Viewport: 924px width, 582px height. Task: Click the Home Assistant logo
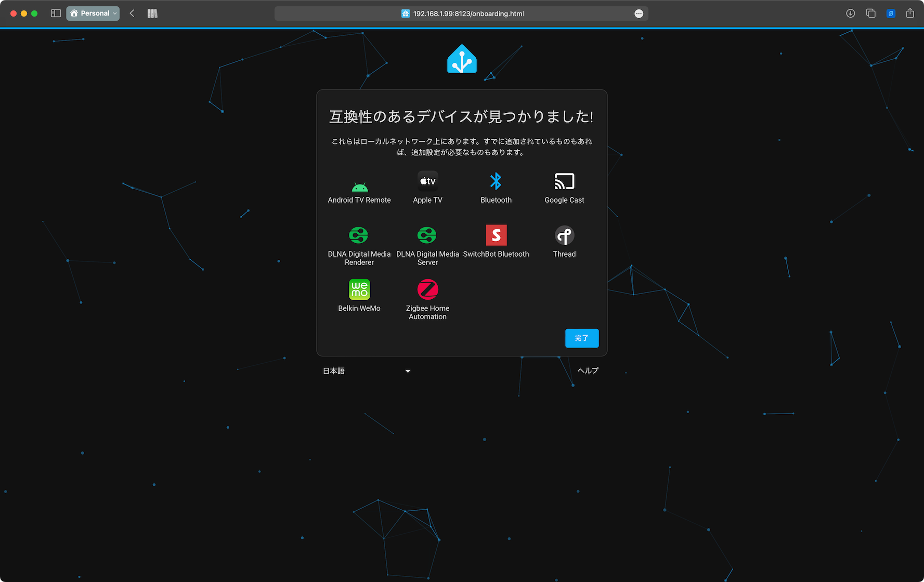(462, 59)
